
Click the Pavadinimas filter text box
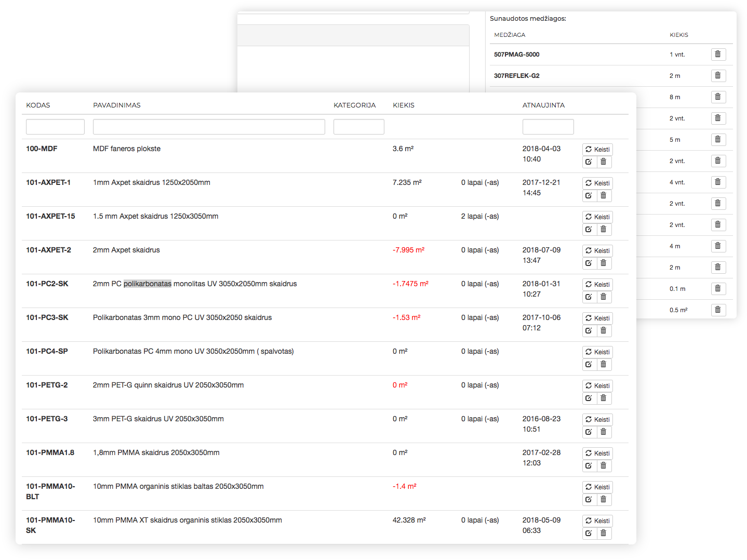(x=209, y=127)
